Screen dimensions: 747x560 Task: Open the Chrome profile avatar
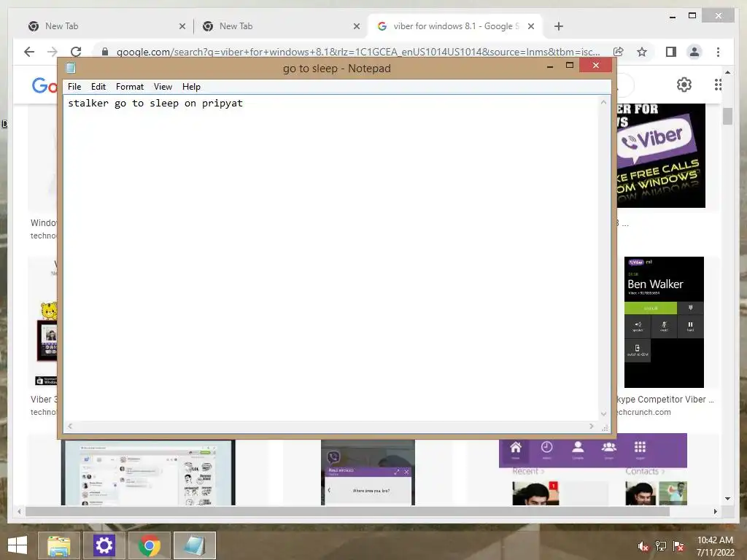tap(694, 52)
